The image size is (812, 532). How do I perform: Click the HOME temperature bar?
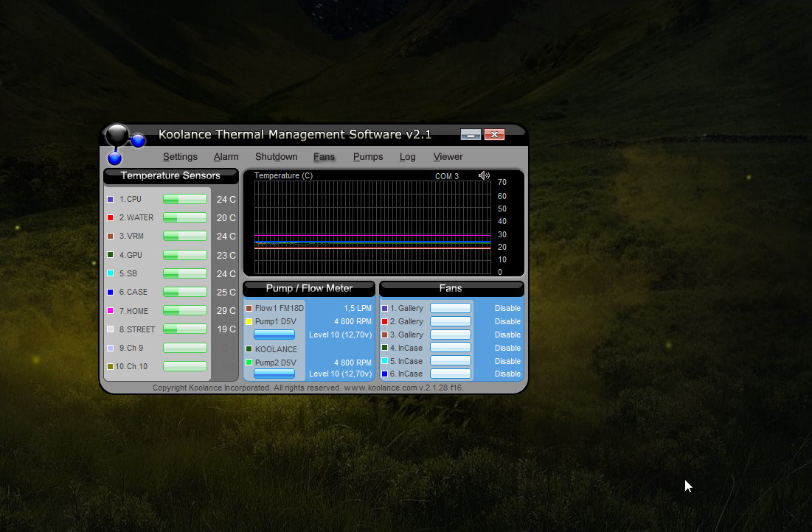tap(185, 310)
